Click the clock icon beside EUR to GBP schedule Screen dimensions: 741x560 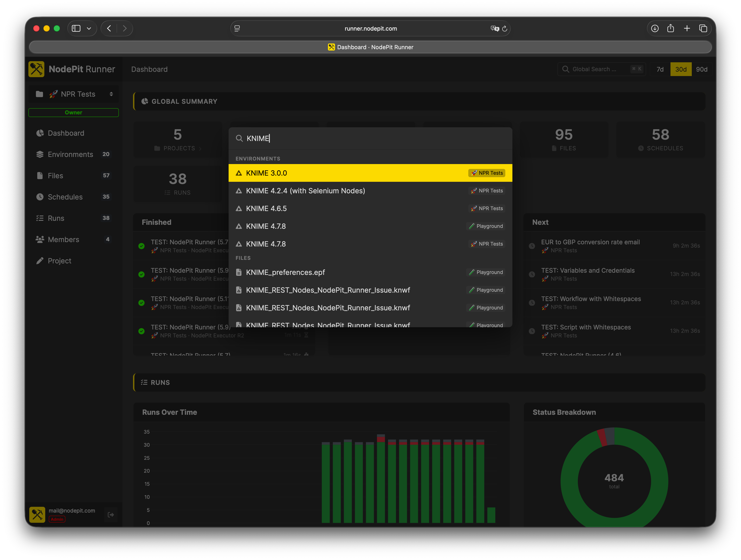532,246
